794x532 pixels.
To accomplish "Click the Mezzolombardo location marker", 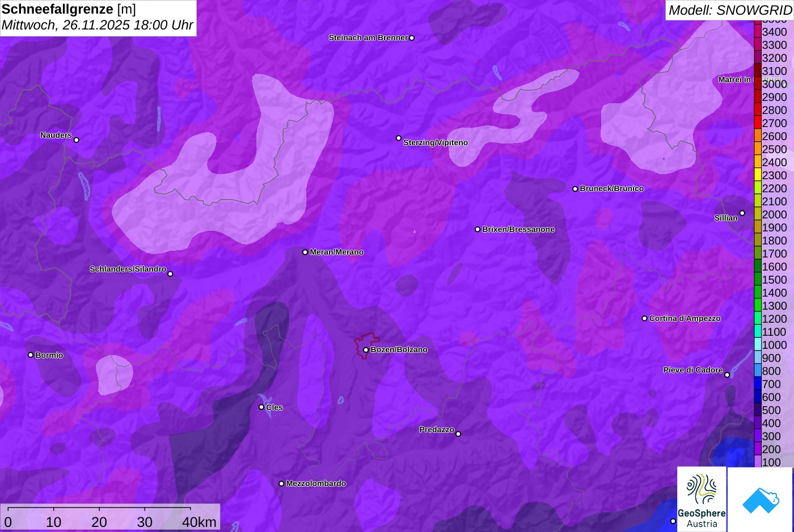I will pos(281,484).
